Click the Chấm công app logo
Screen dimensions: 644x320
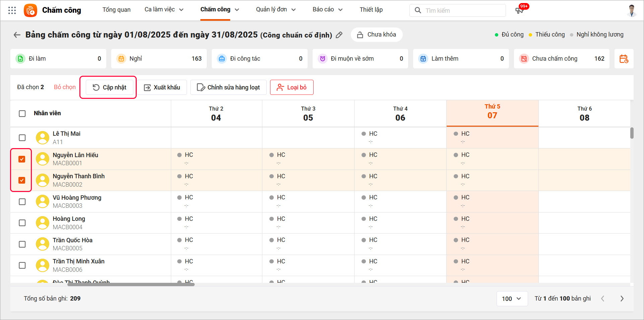point(30,10)
